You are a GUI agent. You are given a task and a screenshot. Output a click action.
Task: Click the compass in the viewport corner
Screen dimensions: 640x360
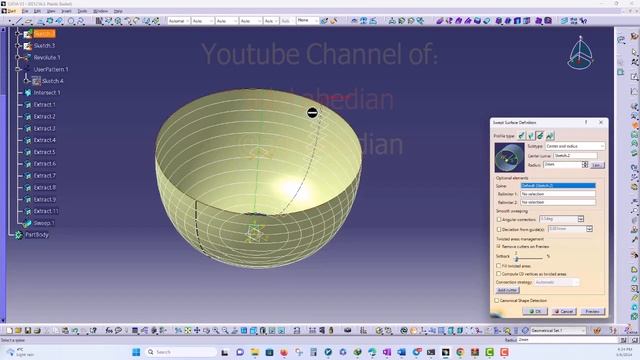(x=580, y=53)
